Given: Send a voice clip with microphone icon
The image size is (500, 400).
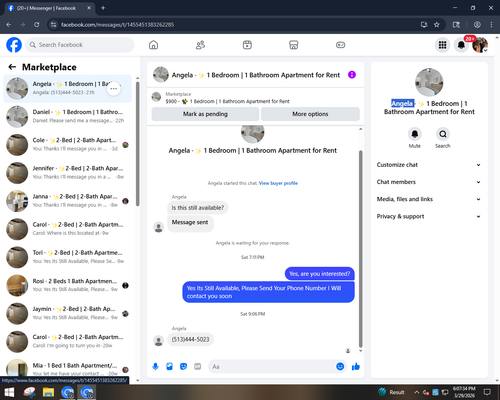Looking at the screenshot, I should pyautogui.click(x=155, y=367).
